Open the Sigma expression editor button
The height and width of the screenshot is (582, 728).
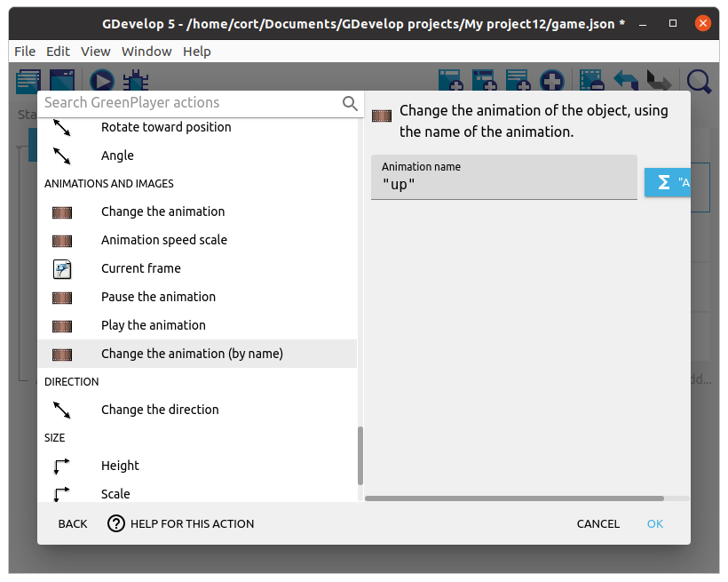[667, 182]
